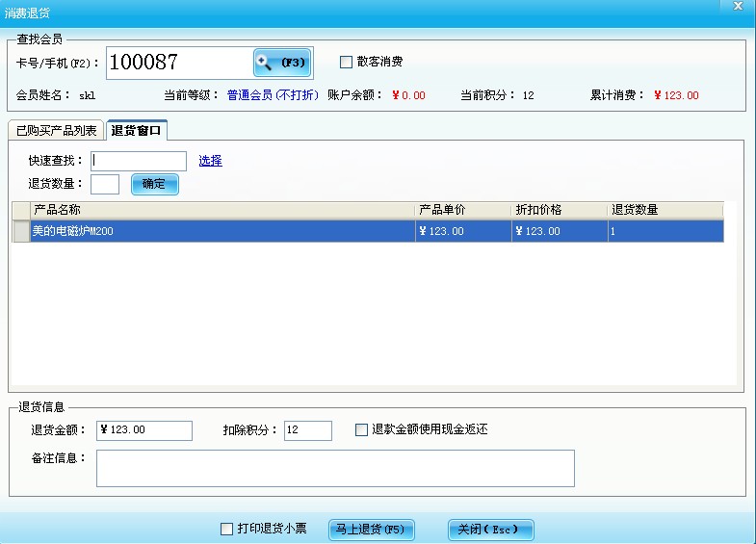Click the row selector for 美的电磁炉M200
756x544 pixels.
20,231
